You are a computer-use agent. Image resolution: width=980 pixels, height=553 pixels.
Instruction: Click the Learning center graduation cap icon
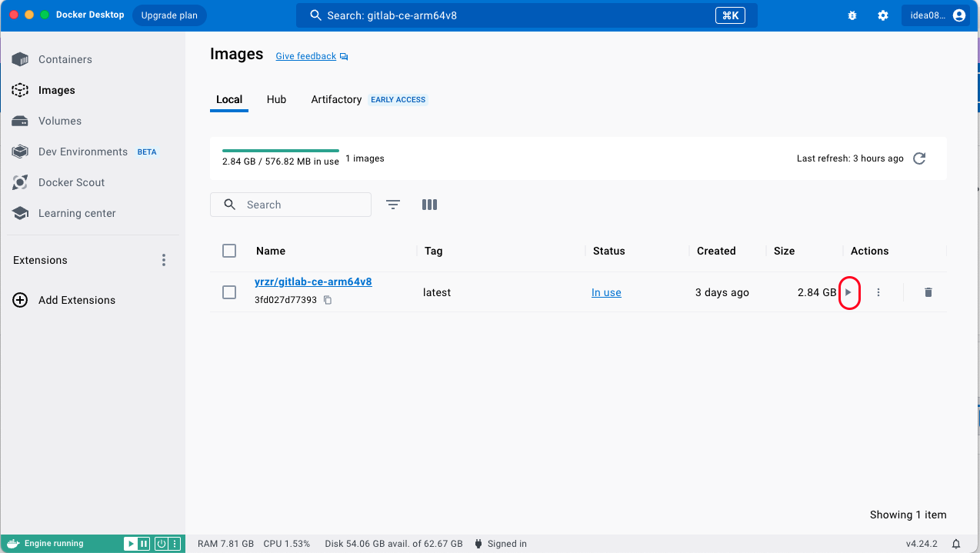pos(20,213)
